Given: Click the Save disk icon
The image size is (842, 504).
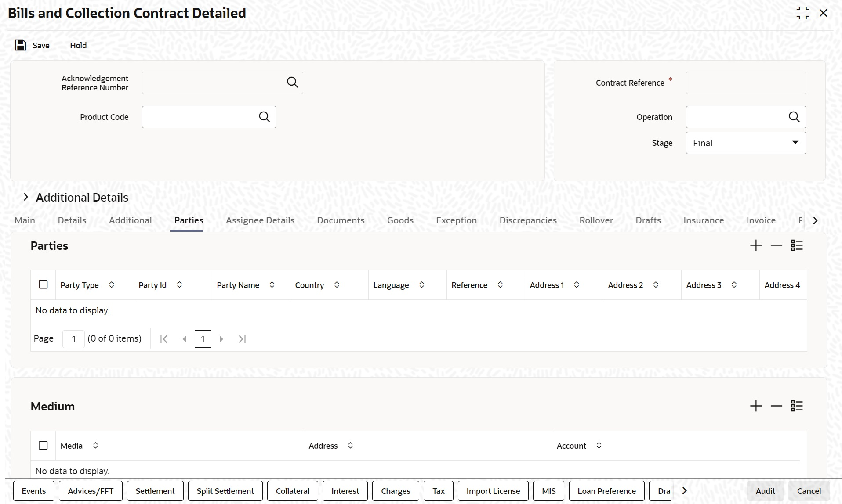Looking at the screenshot, I should (21, 45).
